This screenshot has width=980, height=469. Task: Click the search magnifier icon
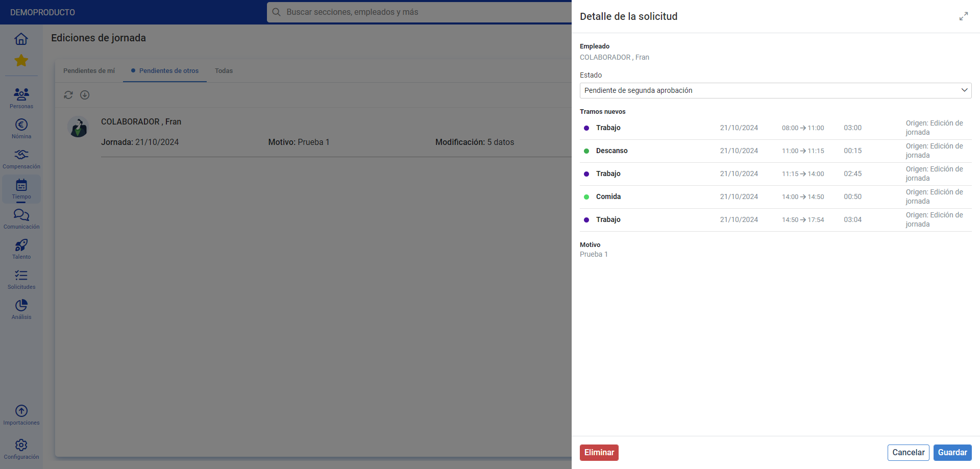point(277,12)
